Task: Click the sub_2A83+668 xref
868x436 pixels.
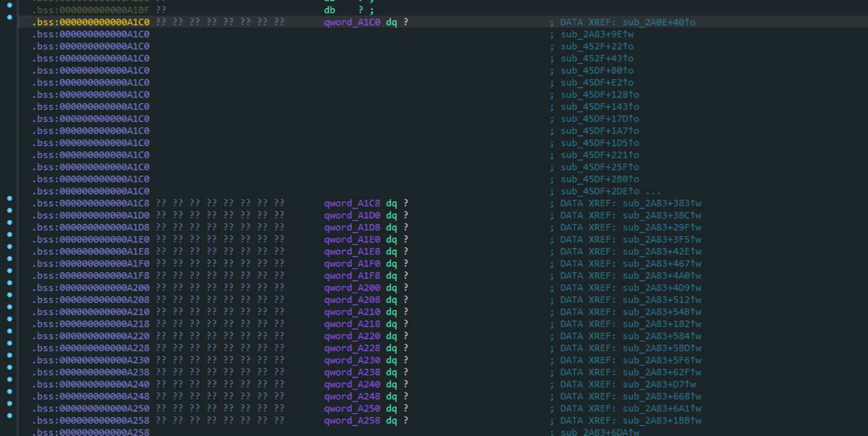Action: click(662, 396)
